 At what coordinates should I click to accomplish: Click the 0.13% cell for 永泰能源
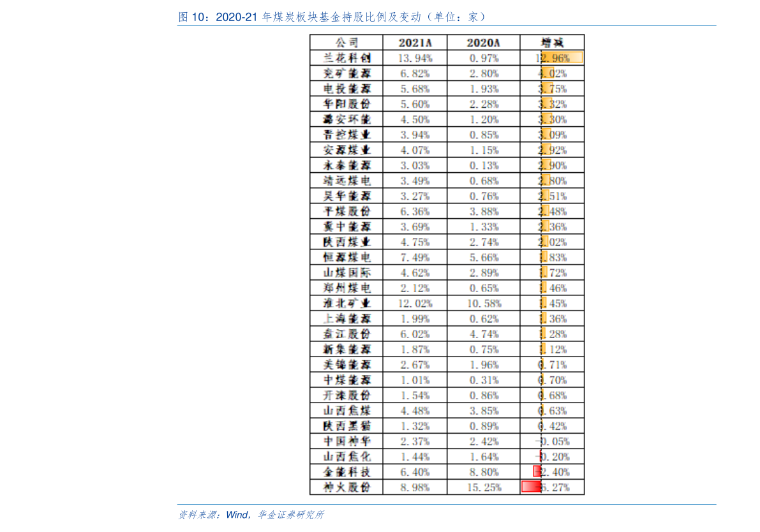[x=484, y=166]
